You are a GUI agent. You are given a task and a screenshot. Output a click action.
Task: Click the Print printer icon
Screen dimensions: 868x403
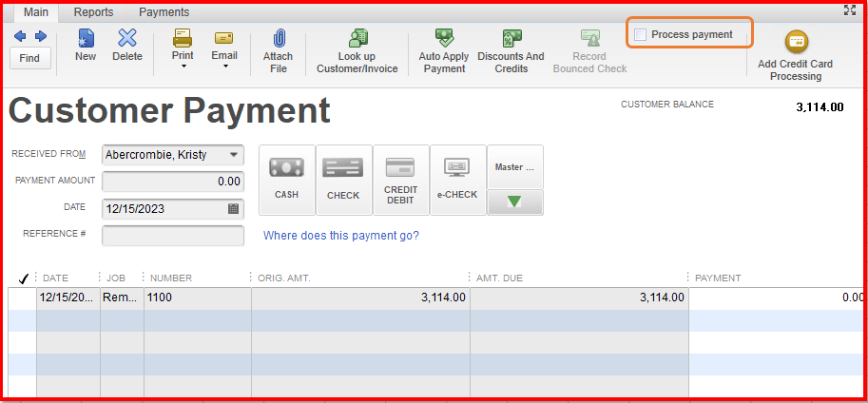(x=183, y=38)
